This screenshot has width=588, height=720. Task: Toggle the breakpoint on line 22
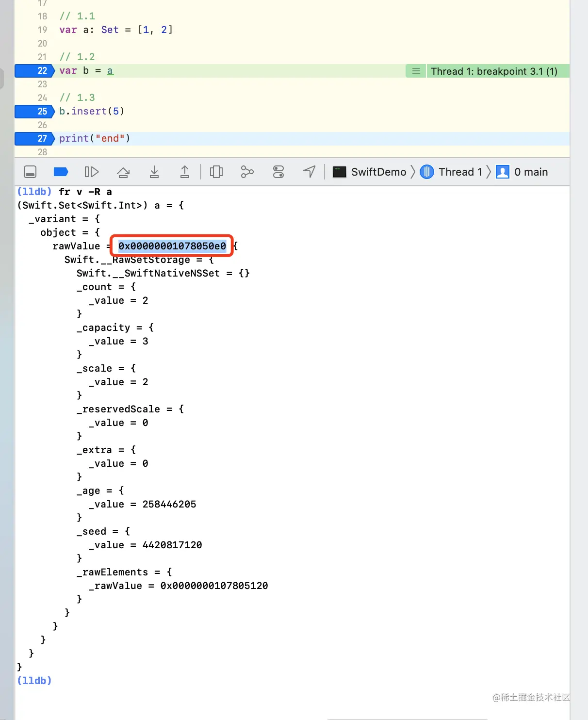tap(35, 71)
